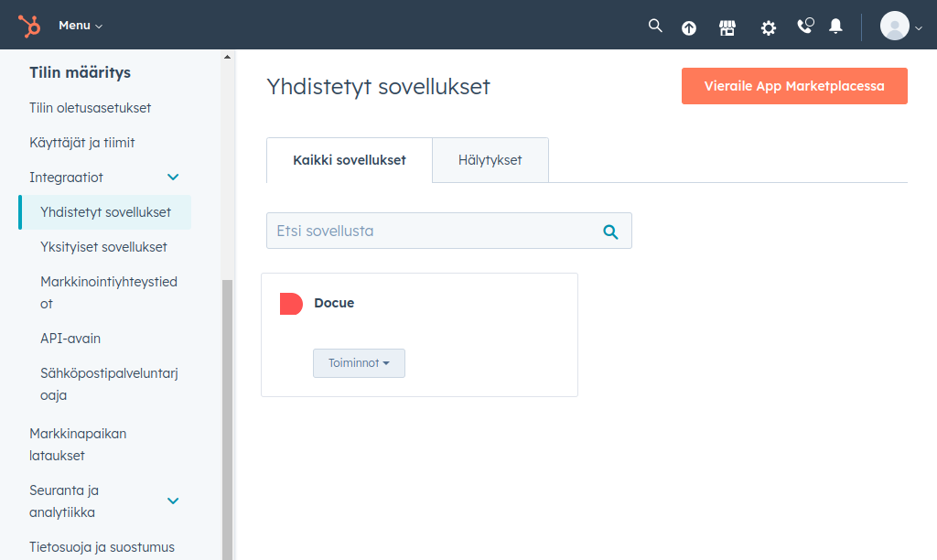Open the user account avatar menu
937x560 pixels.
(895, 27)
